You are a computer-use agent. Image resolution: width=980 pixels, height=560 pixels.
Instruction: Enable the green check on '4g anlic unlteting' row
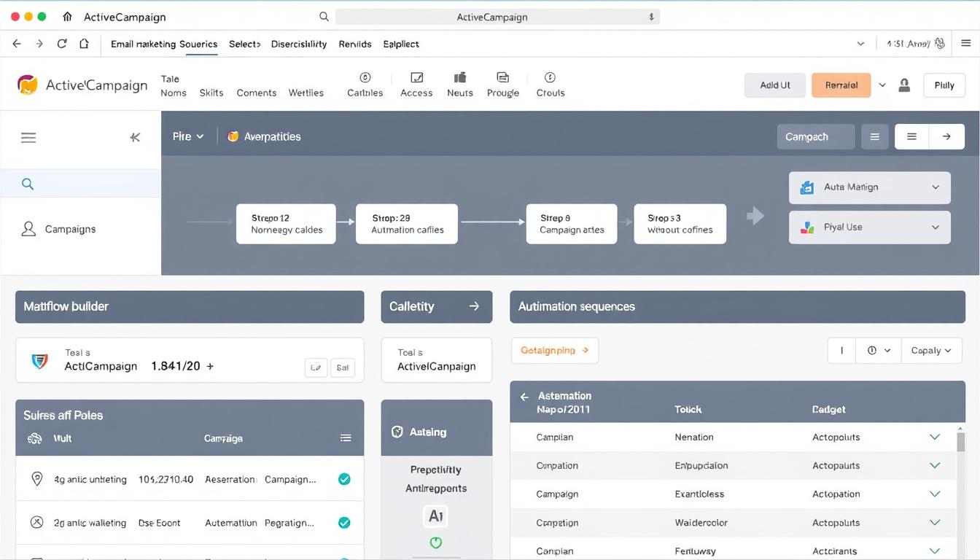344,479
